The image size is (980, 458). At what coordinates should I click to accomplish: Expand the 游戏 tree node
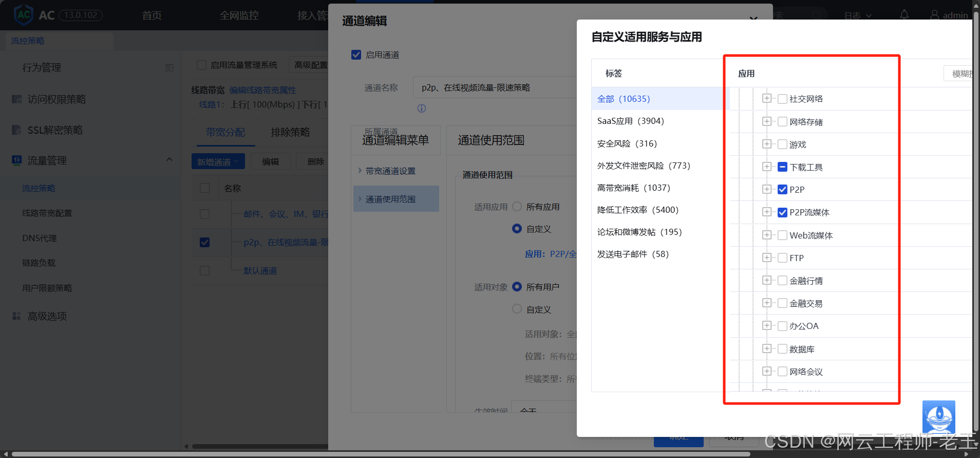pyautogui.click(x=767, y=144)
